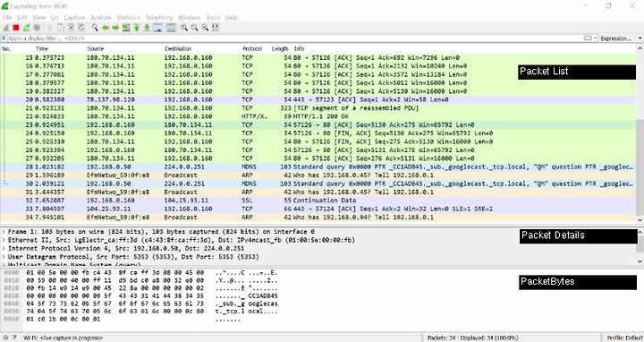Screen dimensions: 644x342
Task: Select packet 22 HTTP/1.1 200 OK
Action: coord(318,116)
